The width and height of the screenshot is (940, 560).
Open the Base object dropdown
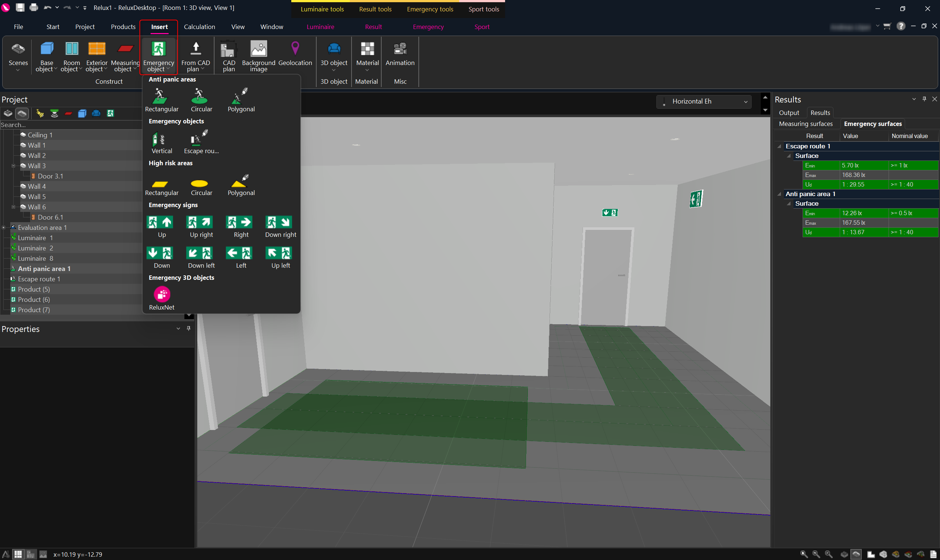point(46,56)
